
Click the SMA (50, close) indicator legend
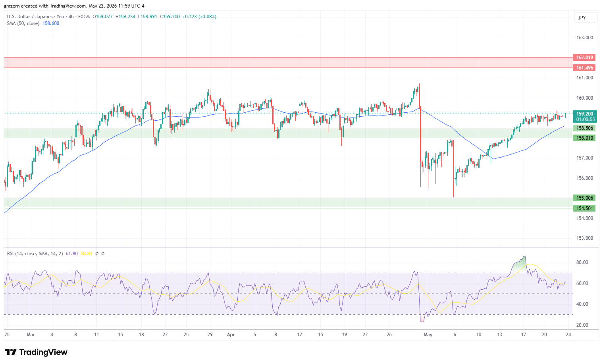(23, 23)
